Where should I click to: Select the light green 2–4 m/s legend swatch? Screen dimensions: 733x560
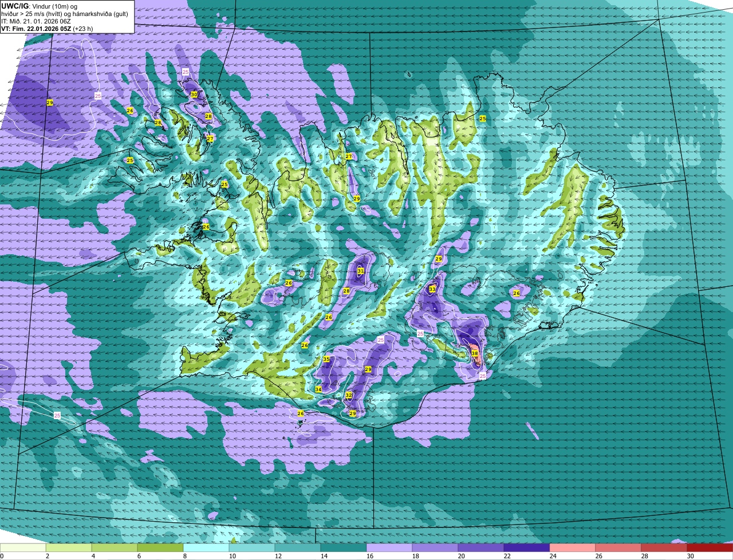(x=69, y=547)
